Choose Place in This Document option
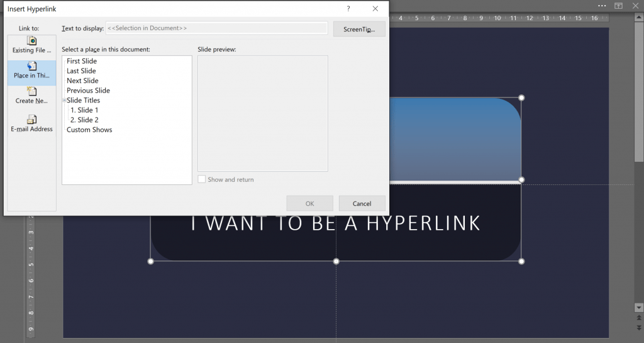 point(31,73)
